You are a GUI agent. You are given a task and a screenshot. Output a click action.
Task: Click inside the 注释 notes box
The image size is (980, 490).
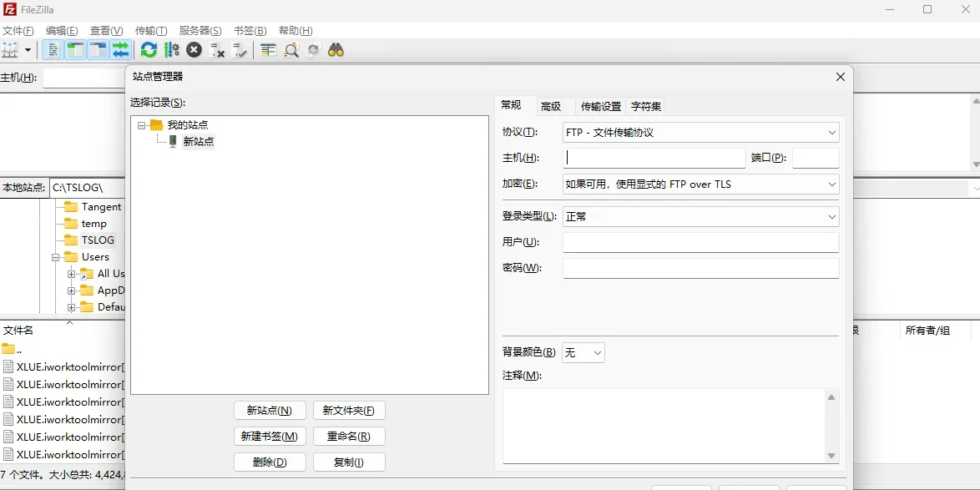[x=664, y=427]
